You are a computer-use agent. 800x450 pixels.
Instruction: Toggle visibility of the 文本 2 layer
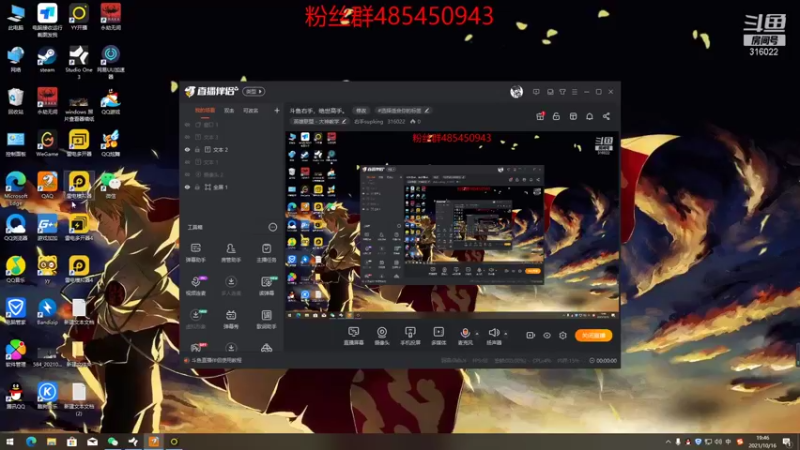187,149
